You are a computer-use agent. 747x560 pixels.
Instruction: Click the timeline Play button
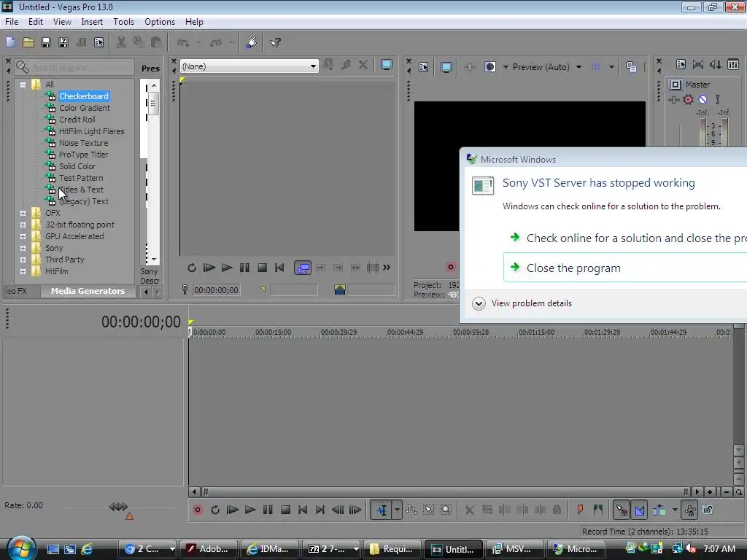click(x=250, y=510)
